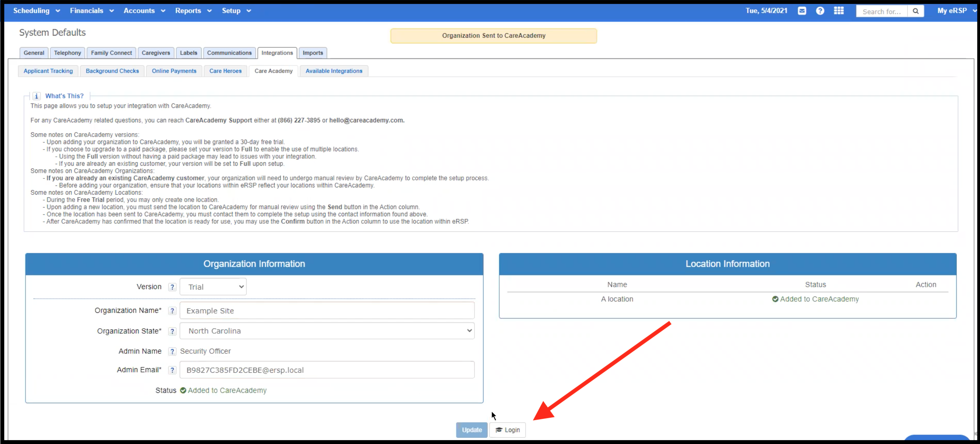Open the Financials menu
This screenshot has height=444, width=980.
pyautogui.click(x=92, y=11)
